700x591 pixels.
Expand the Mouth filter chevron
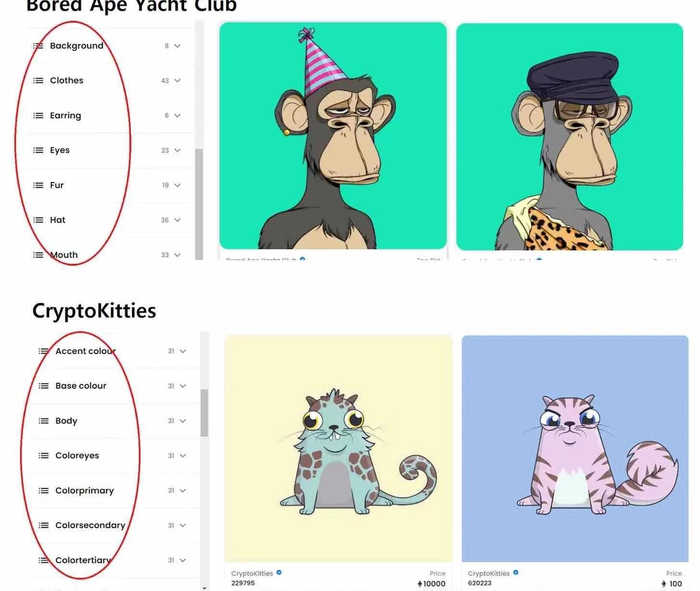pyautogui.click(x=177, y=255)
